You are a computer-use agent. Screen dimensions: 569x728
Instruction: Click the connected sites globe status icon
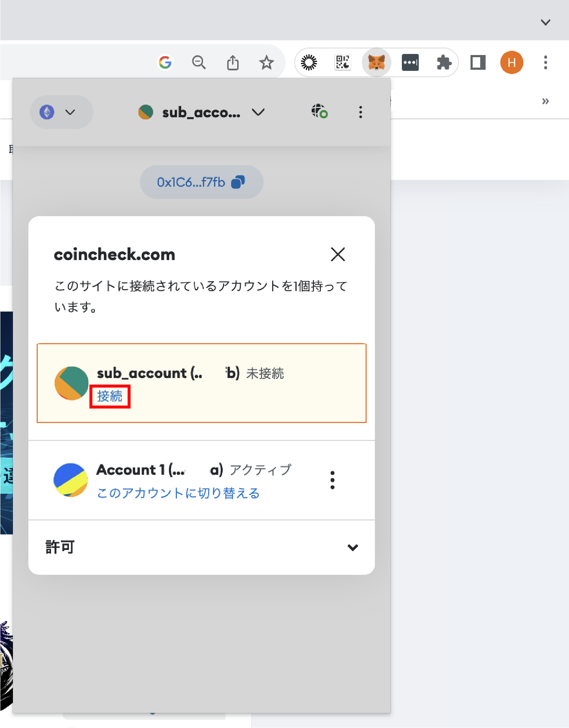(x=319, y=112)
